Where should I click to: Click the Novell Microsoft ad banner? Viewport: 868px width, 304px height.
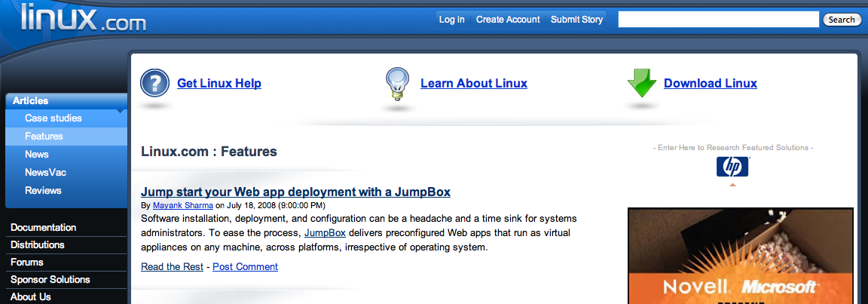[x=741, y=256]
